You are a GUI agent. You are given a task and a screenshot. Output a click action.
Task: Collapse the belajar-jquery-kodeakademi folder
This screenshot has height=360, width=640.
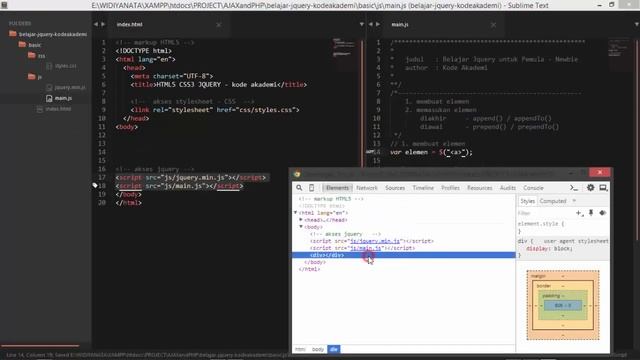coord(13,34)
